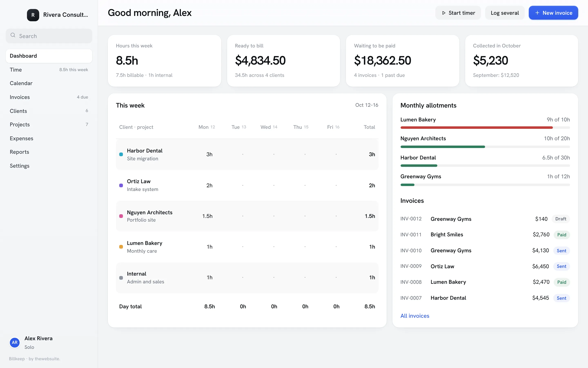Open Reports

(x=49, y=152)
